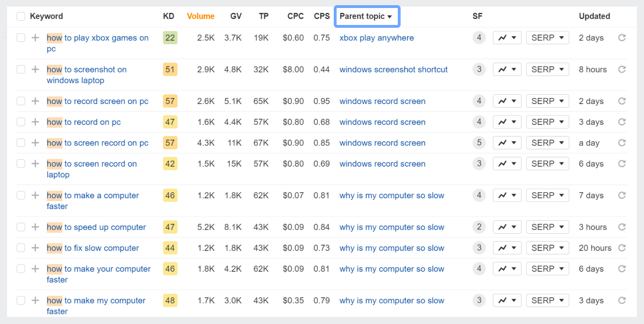Open trend chart for 'how to screen record on pc'
Viewport: 644px width, 324px height.
[507, 143]
